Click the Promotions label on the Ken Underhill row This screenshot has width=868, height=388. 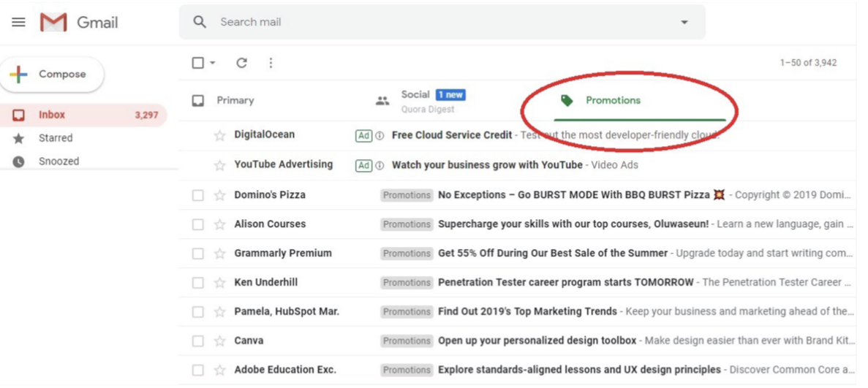[407, 282]
